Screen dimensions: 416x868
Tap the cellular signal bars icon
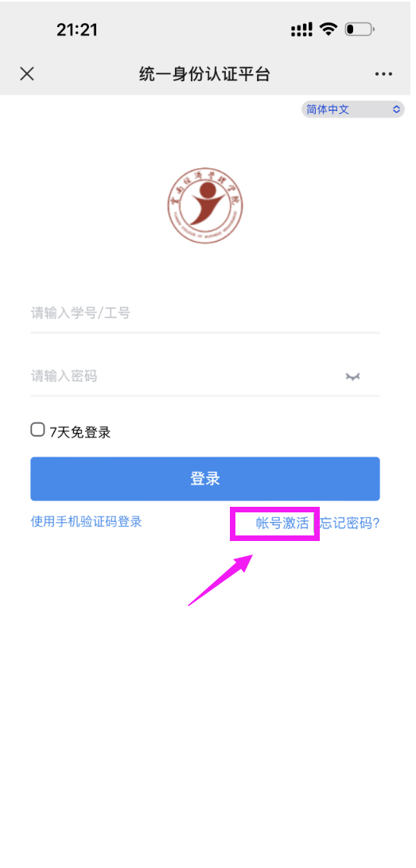point(301,30)
